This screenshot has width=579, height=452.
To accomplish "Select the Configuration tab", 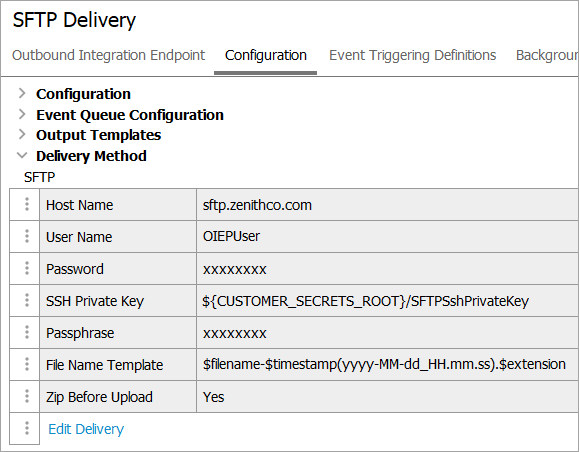I will [x=265, y=55].
